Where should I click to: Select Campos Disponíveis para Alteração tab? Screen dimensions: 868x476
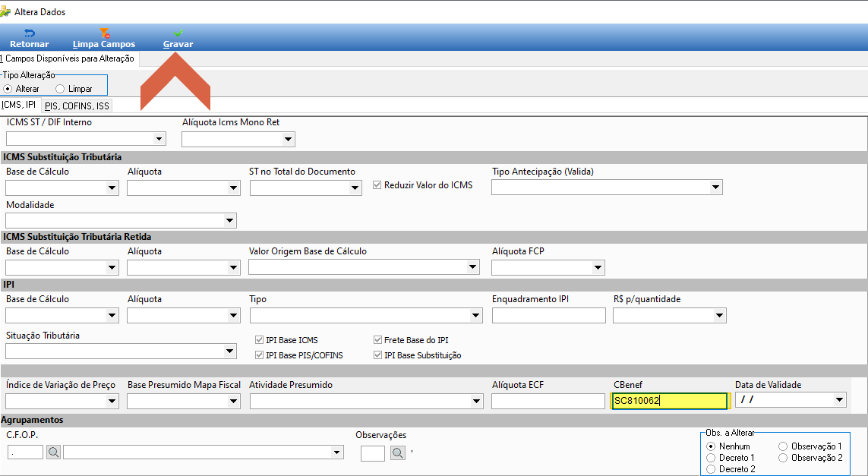coord(68,58)
